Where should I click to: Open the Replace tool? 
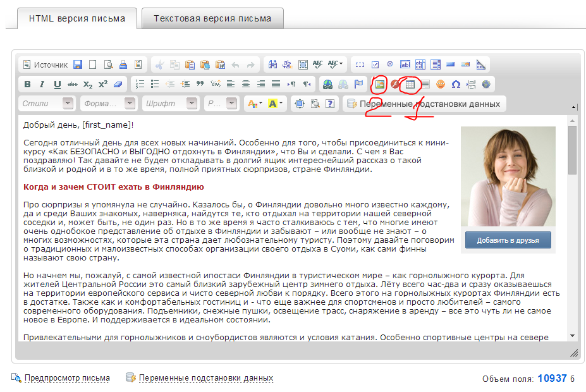click(x=288, y=64)
